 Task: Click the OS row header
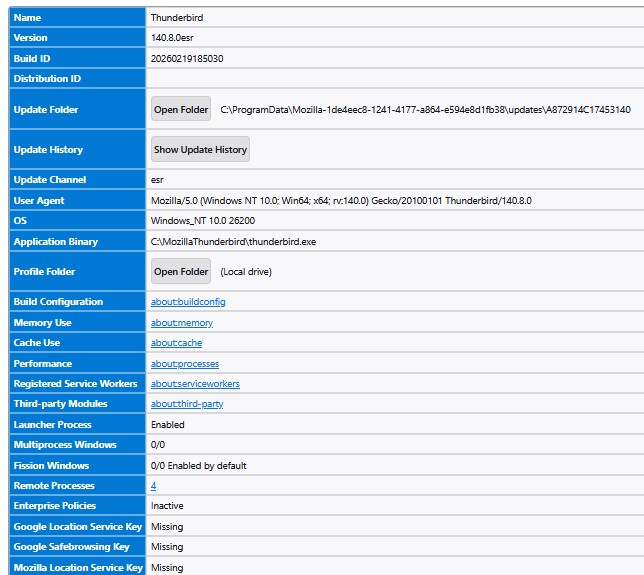(x=77, y=221)
